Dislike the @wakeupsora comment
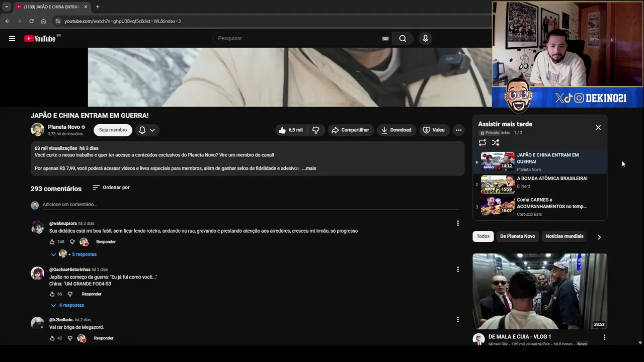The width and height of the screenshot is (644, 362). click(72, 242)
